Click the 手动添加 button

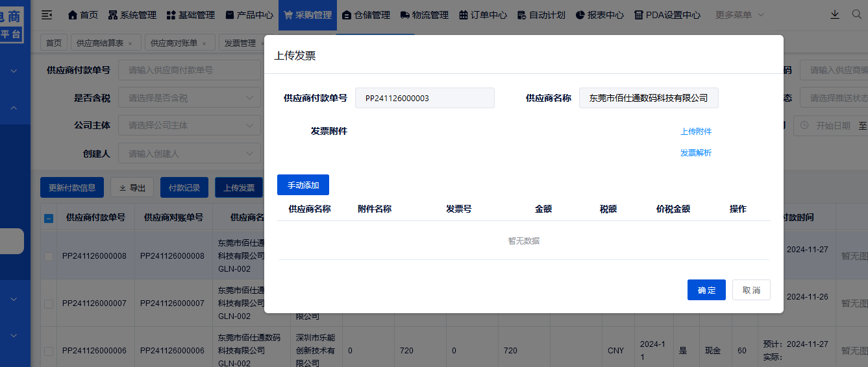(303, 185)
